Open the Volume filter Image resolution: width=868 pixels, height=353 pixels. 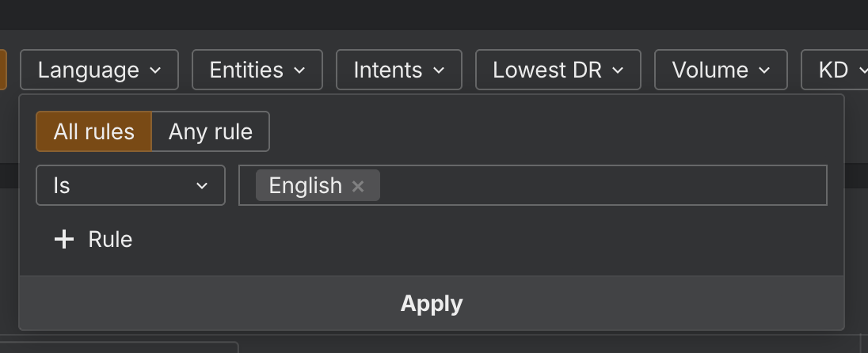click(720, 70)
